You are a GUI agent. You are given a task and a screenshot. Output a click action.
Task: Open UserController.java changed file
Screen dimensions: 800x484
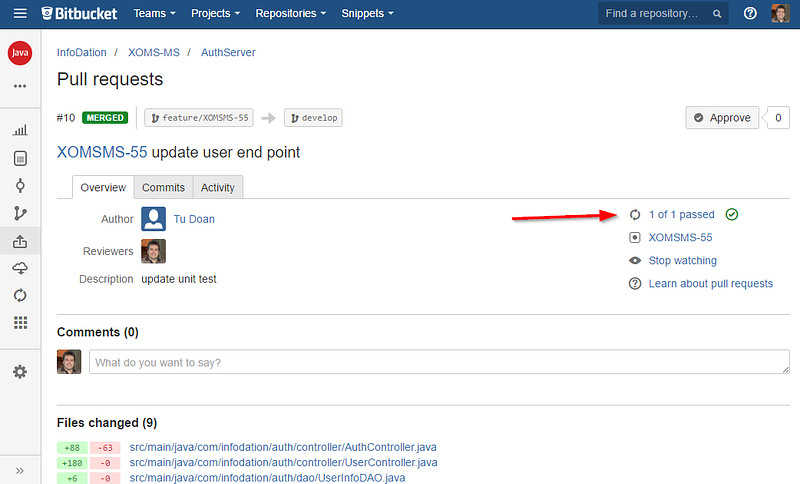pyautogui.click(x=283, y=463)
